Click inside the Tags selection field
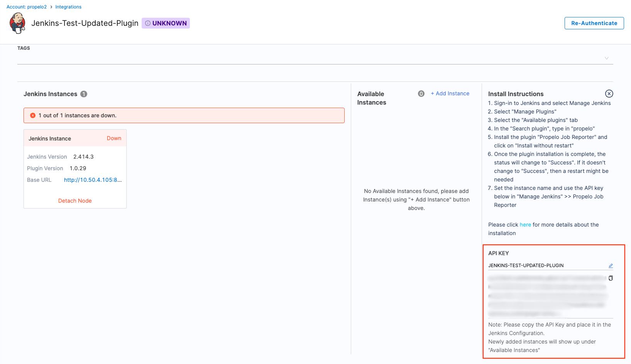The image size is (631, 364). [309, 58]
